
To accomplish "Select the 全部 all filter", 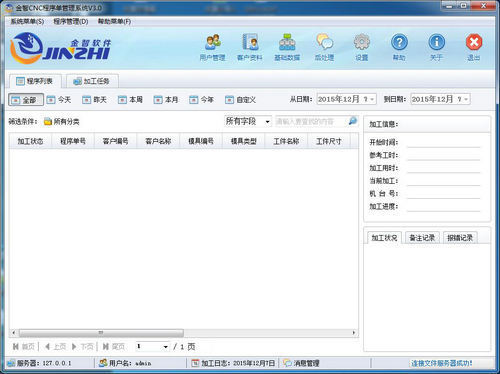I will [26, 100].
